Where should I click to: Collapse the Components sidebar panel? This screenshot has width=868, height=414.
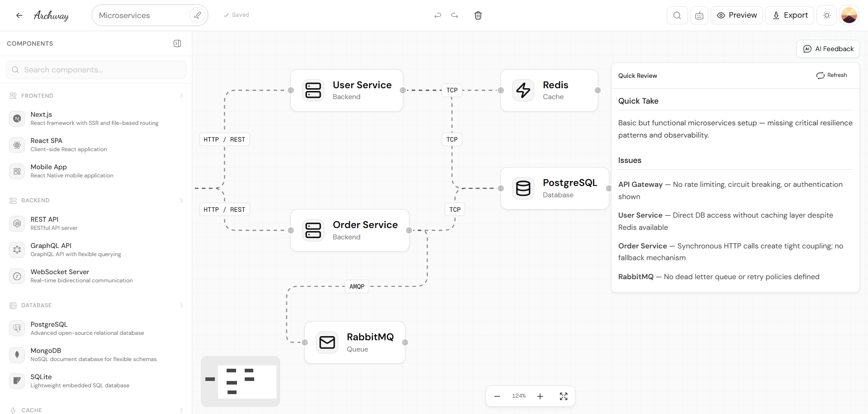(177, 43)
